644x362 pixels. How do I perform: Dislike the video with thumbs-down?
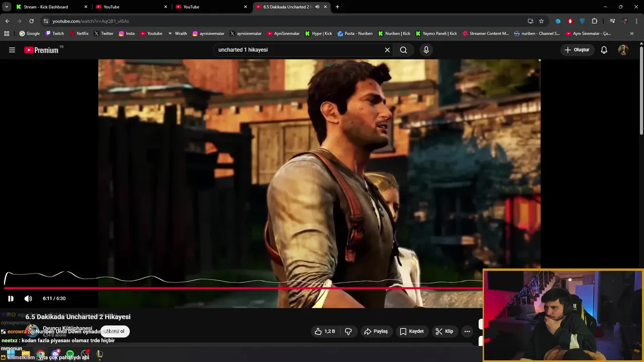[x=348, y=331]
